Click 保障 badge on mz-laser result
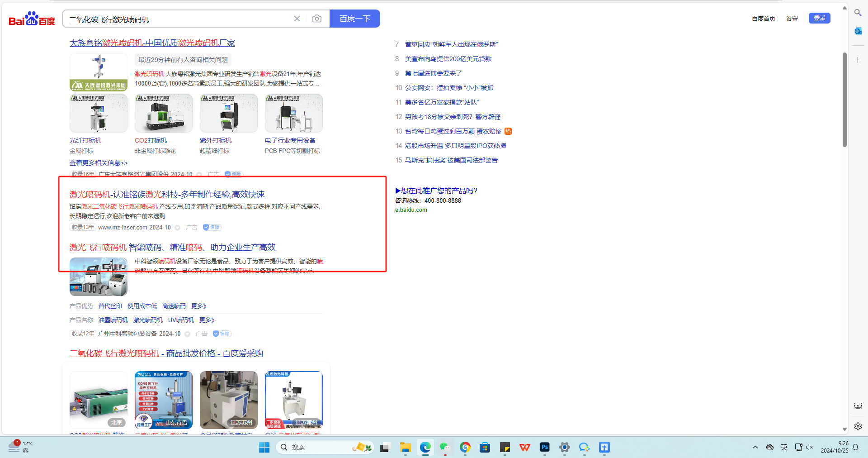 coord(212,227)
